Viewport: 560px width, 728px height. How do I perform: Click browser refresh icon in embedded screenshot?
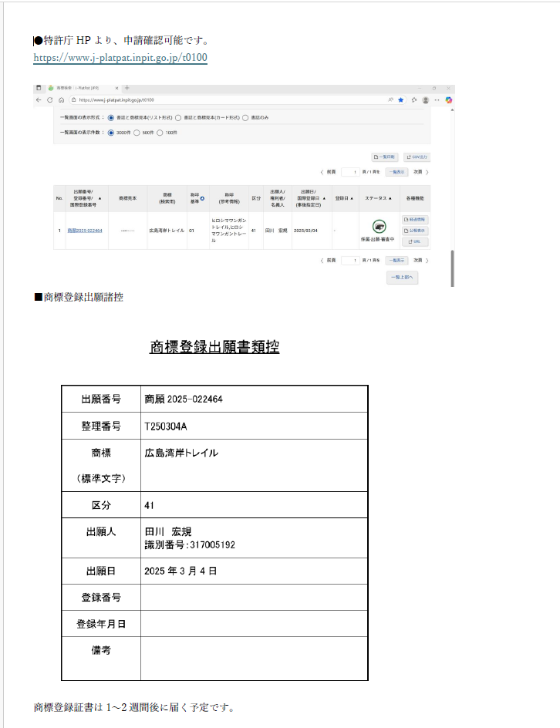point(49,99)
